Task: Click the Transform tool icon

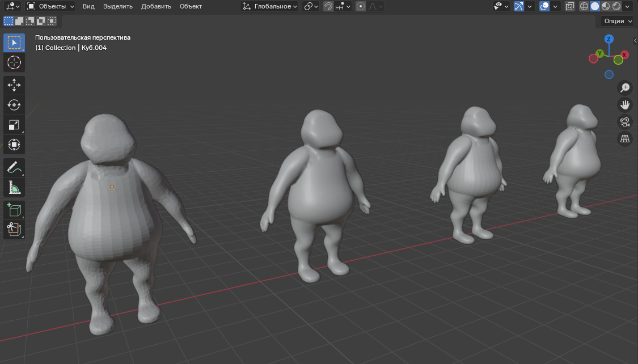Action: click(14, 145)
